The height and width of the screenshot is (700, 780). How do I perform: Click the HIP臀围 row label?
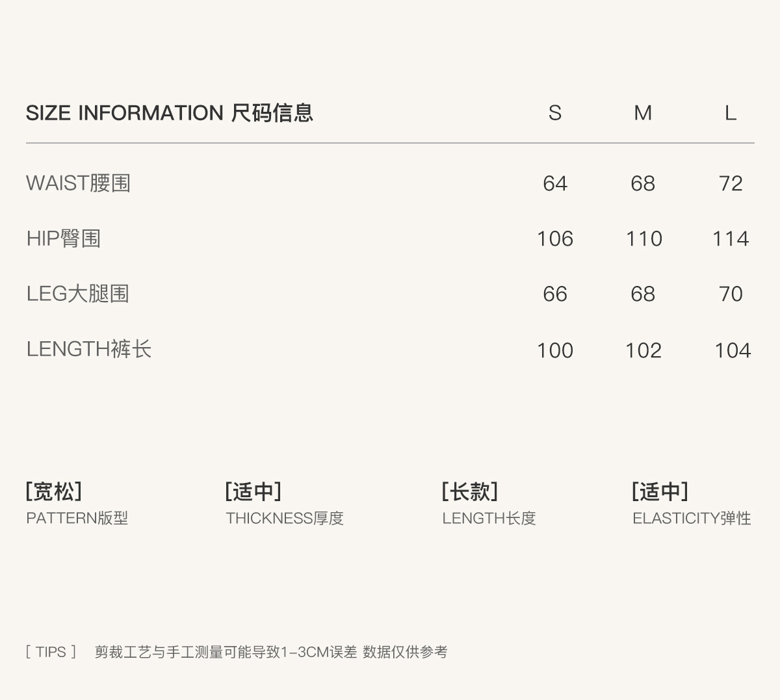coord(64,239)
